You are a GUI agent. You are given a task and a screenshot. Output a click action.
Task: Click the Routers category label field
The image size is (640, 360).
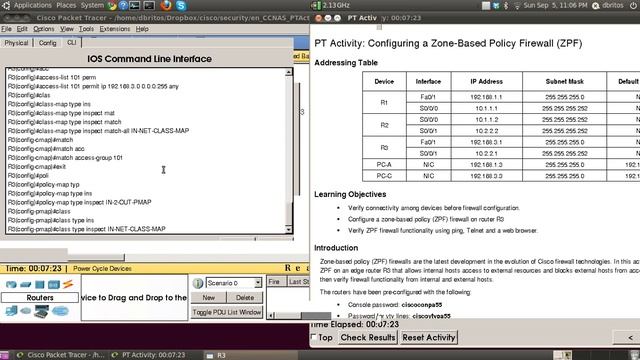click(x=40, y=298)
